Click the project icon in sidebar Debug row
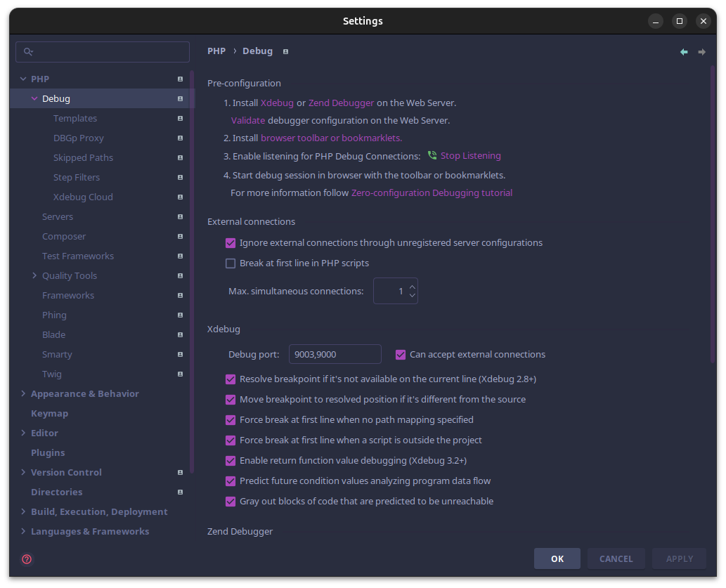The image size is (726, 588). pos(180,98)
